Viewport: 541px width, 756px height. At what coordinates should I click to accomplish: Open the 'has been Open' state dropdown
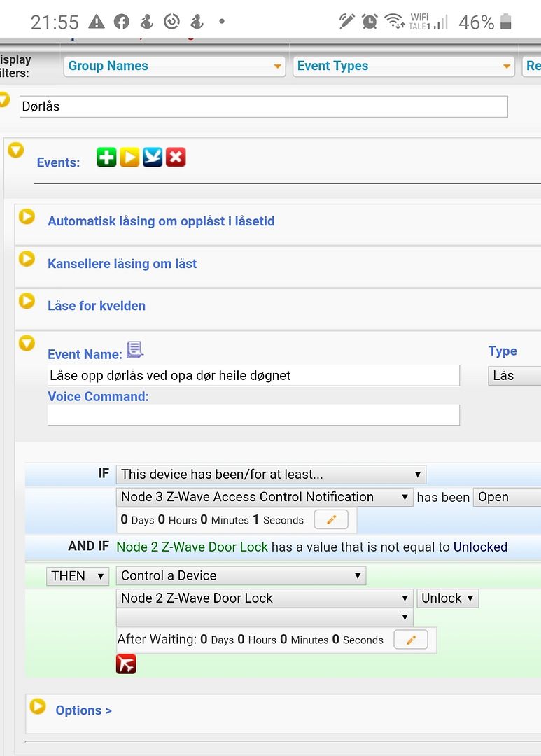[x=507, y=497]
